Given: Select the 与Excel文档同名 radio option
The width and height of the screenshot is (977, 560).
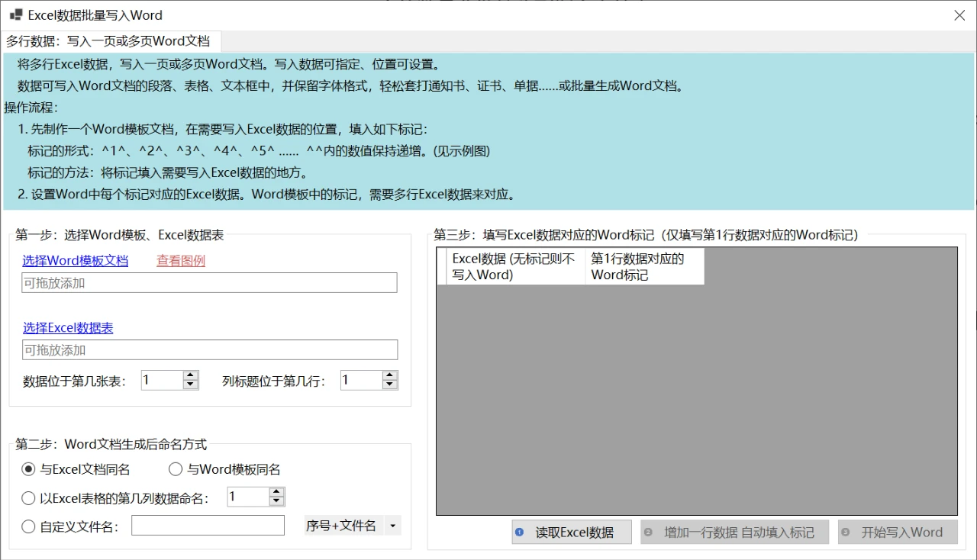Looking at the screenshot, I should tap(76, 469).
